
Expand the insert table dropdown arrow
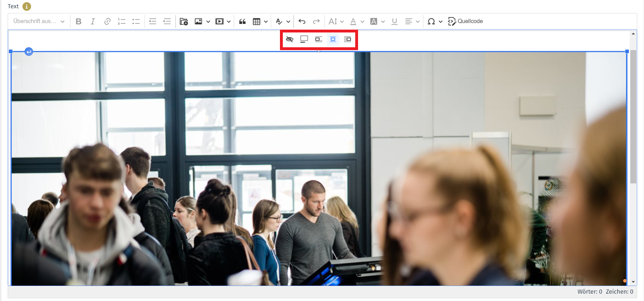tap(266, 22)
